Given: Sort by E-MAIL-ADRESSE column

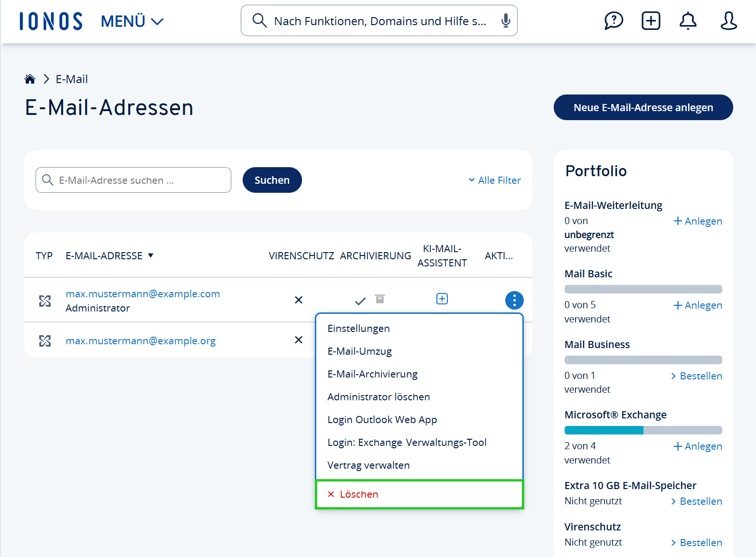Looking at the screenshot, I should pyautogui.click(x=110, y=255).
